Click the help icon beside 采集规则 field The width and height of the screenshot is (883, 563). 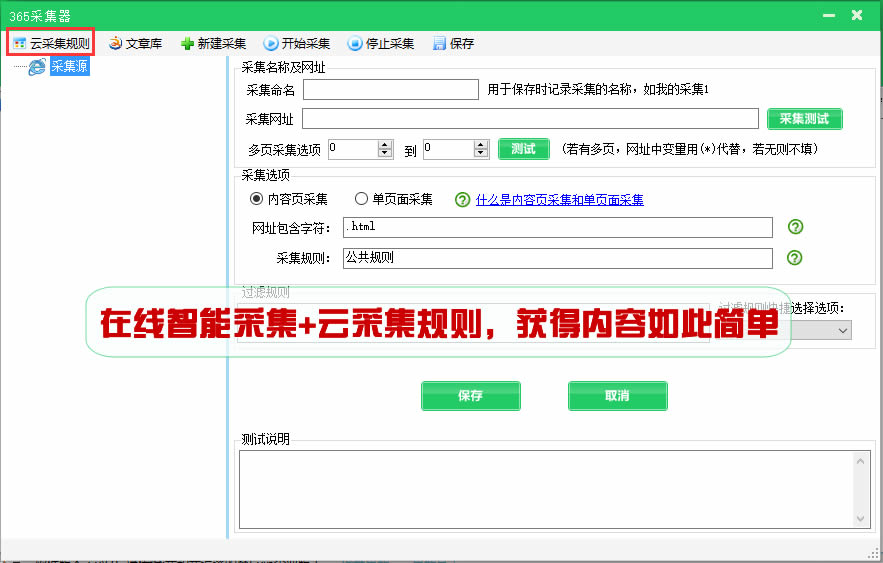(795, 258)
